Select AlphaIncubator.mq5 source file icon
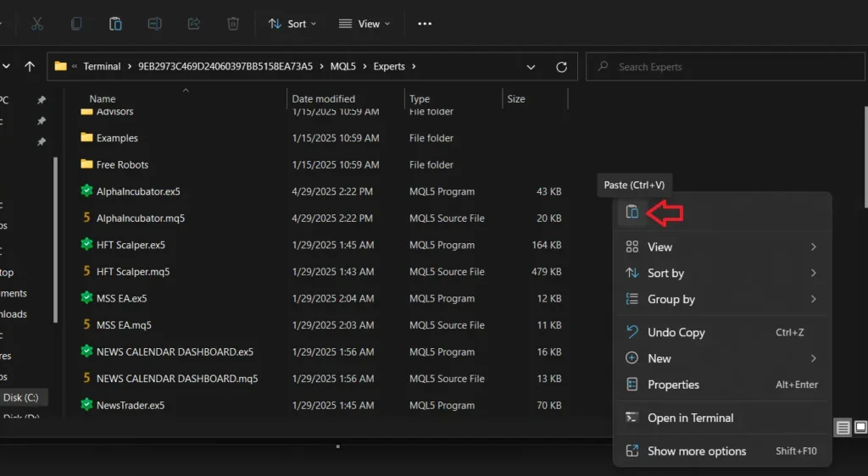The image size is (868, 476). tap(86, 218)
